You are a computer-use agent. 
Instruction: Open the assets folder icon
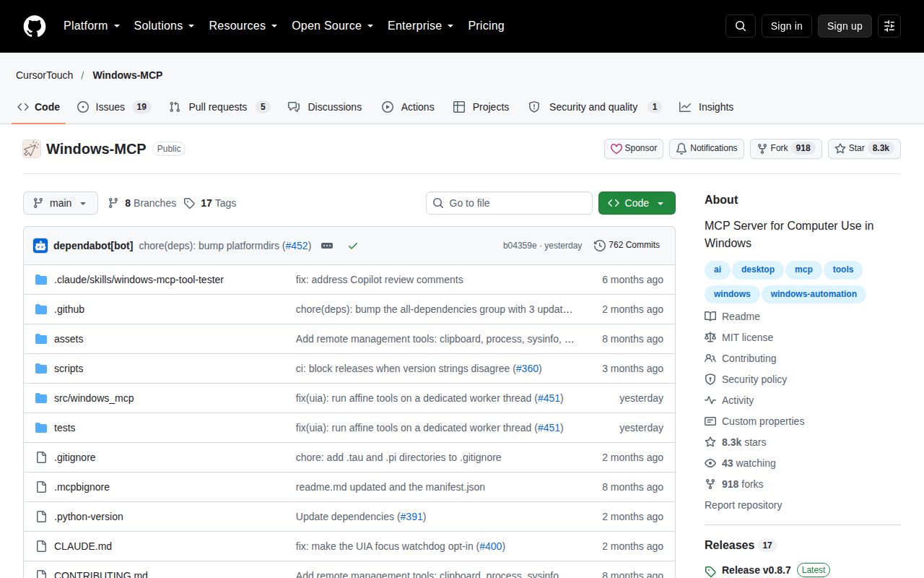point(41,339)
